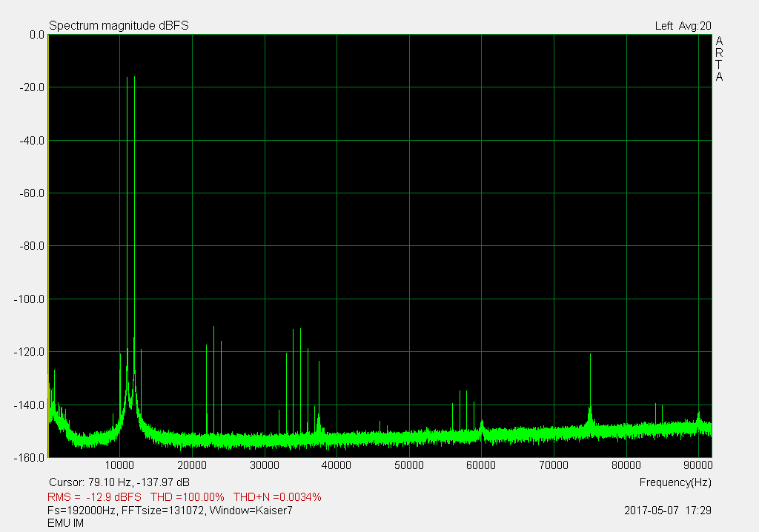759x532 pixels.
Task: Click the 80000 frequency axis label
Action: click(x=626, y=465)
